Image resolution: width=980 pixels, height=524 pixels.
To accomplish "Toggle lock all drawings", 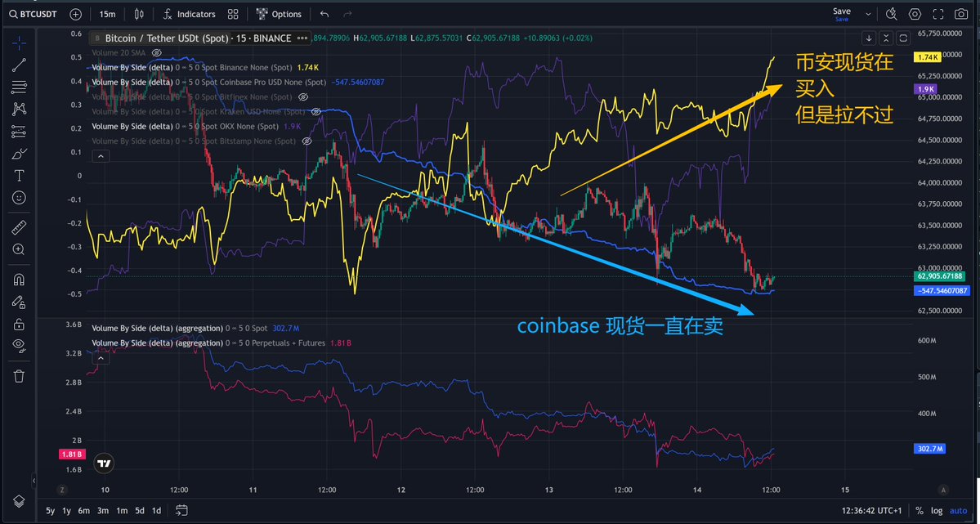I will [x=19, y=324].
